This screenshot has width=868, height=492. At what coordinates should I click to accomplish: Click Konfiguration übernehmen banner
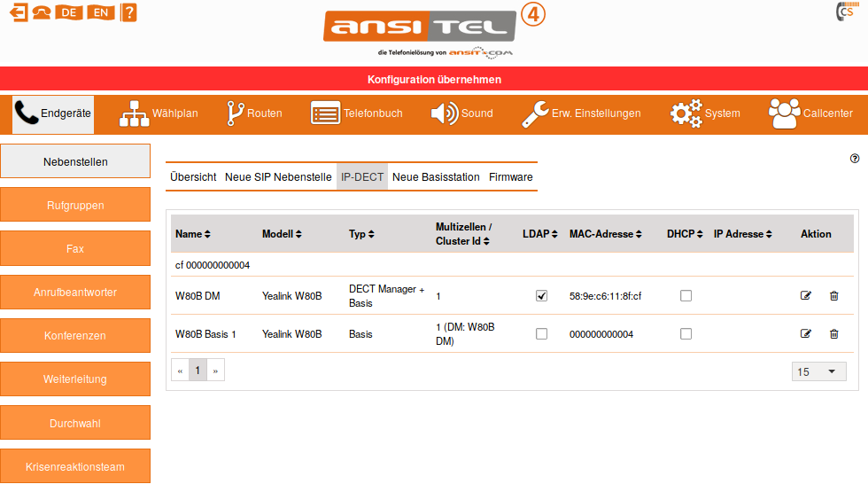click(x=434, y=80)
